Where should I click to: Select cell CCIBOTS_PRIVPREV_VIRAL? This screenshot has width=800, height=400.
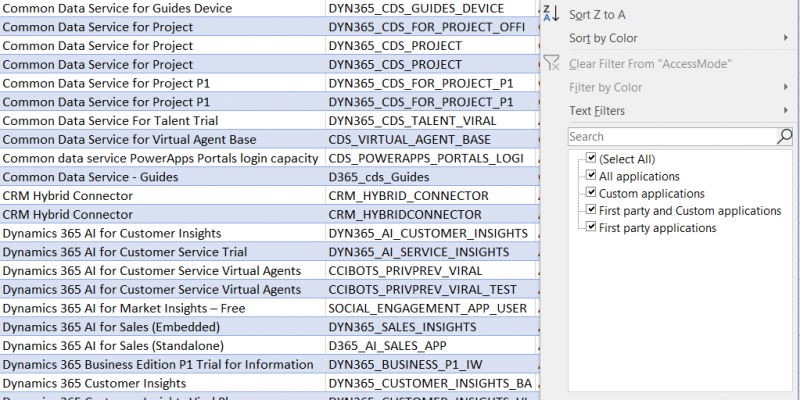click(433, 270)
